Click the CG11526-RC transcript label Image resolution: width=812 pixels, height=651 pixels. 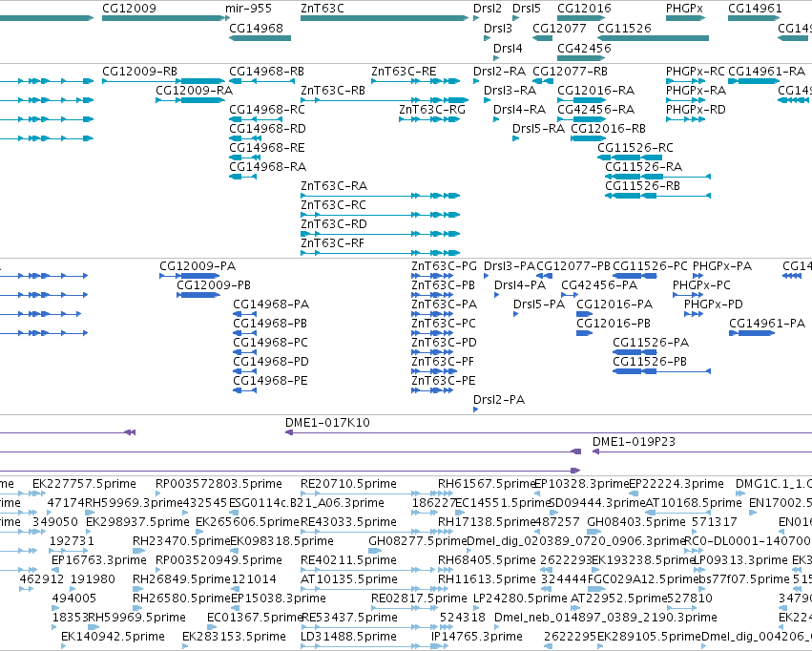coord(635,148)
